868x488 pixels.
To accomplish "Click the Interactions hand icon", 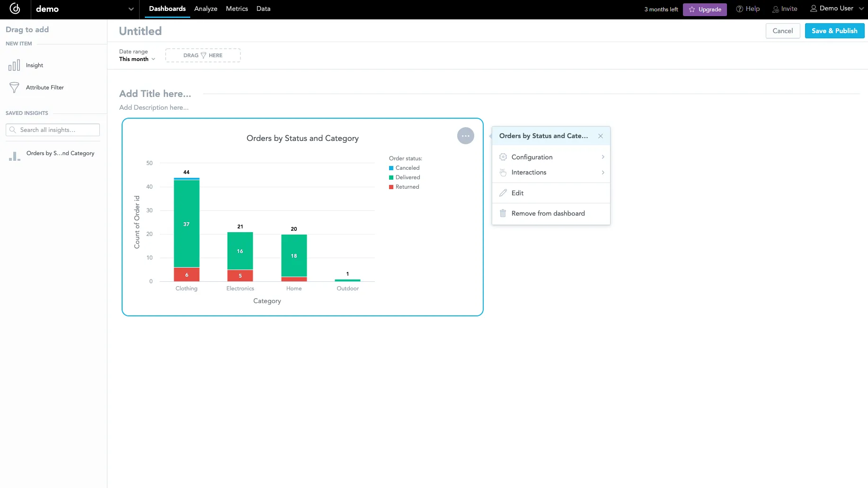I will click(x=503, y=172).
